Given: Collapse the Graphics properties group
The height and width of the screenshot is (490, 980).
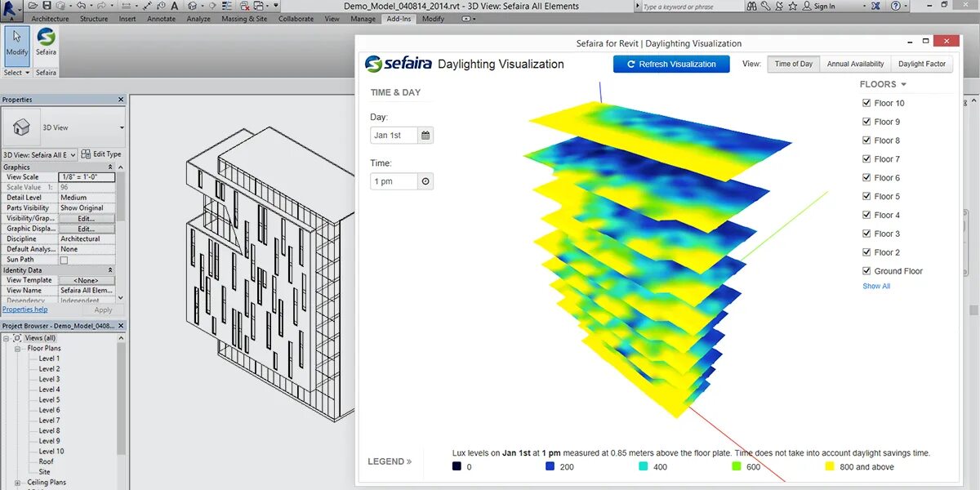Looking at the screenshot, I should [110, 167].
